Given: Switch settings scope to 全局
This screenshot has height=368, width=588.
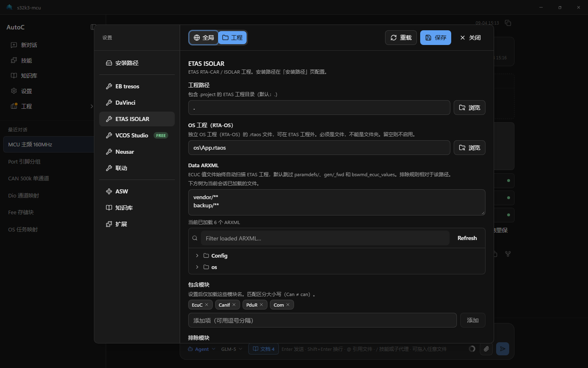Looking at the screenshot, I should click(203, 38).
